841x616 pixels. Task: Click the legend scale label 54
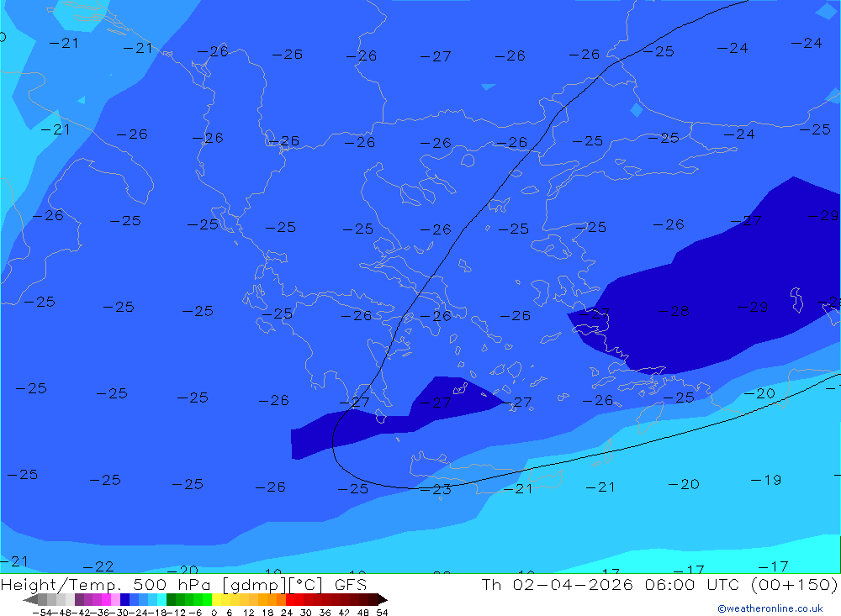[382, 613]
